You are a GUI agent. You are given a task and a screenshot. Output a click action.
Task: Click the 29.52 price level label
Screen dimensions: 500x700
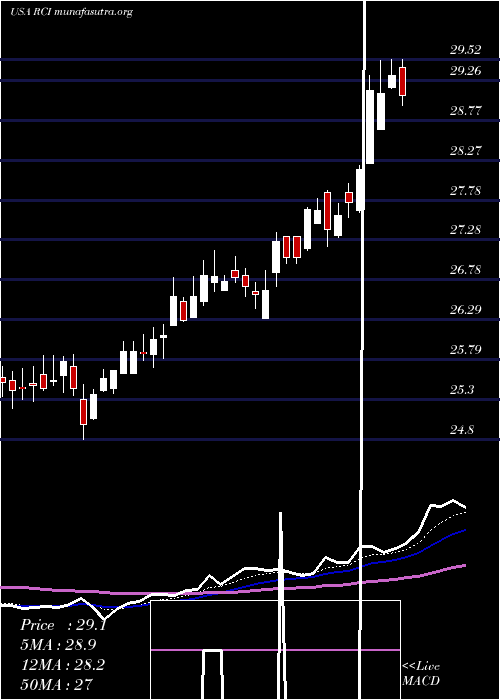click(466, 50)
